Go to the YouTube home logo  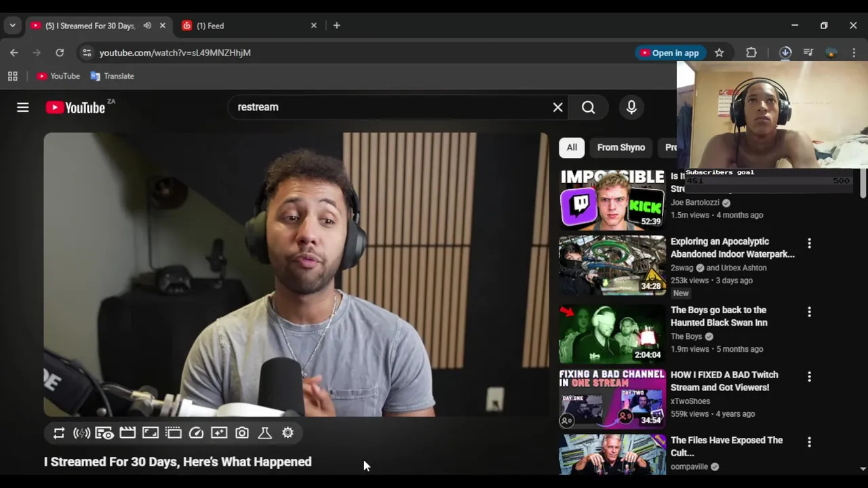[75, 107]
